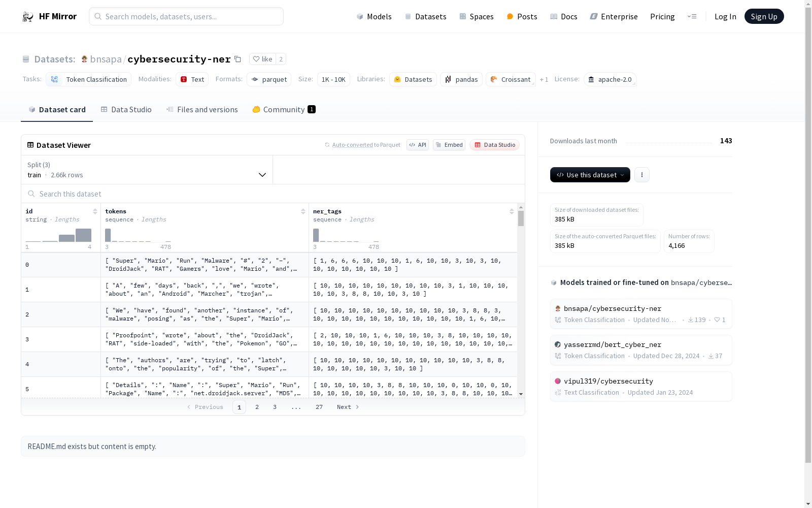812x508 pixels.
Task: Open Data Studio from viewer header
Action: point(494,145)
